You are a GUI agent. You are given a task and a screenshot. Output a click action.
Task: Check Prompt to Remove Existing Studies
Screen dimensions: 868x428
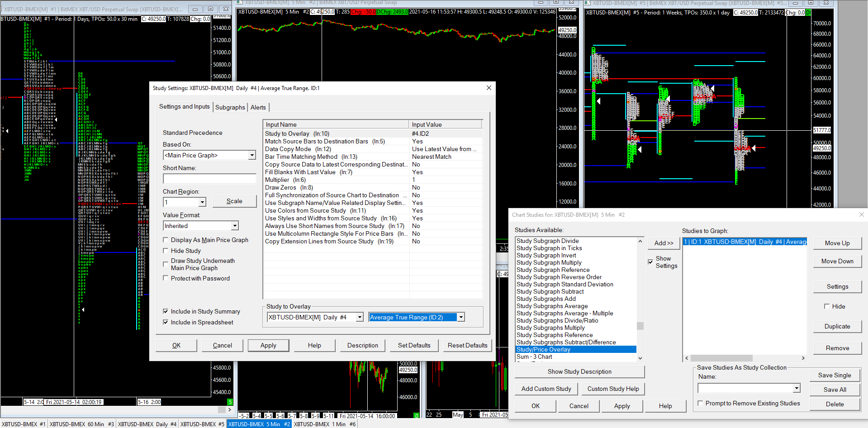[700, 403]
